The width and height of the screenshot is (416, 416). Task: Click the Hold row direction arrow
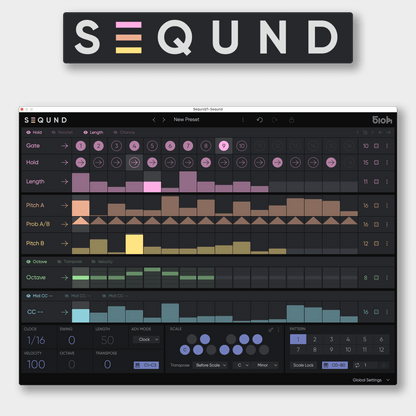coord(65,162)
